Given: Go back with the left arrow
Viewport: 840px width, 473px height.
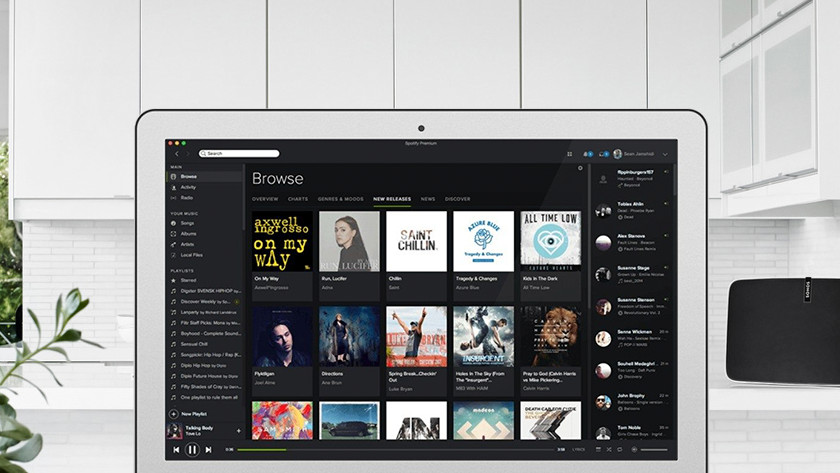Looking at the screenshot, I should (x=177, y=154).
